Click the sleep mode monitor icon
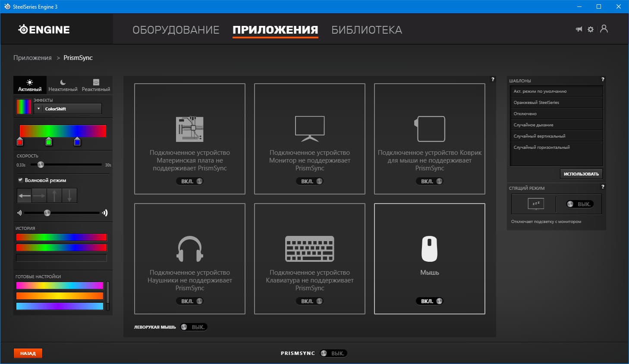 coord(536,204)
